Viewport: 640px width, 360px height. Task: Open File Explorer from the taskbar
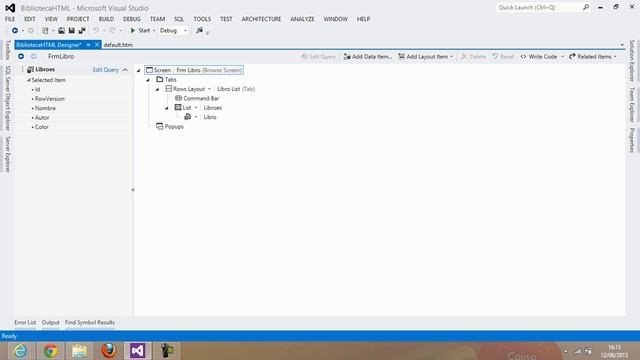coord(80,351)
